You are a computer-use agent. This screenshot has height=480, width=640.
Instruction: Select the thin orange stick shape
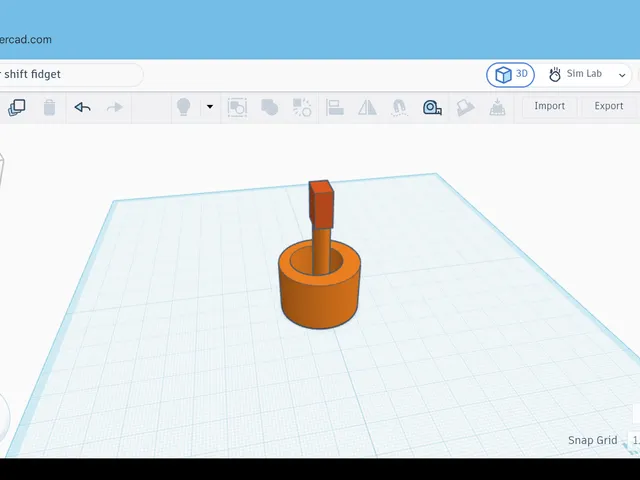pos(321,249)
